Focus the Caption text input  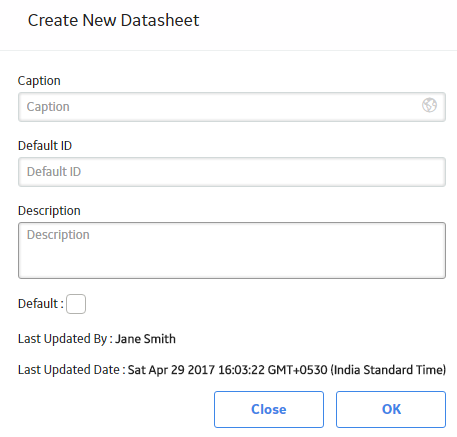click(x=232, y=107)
